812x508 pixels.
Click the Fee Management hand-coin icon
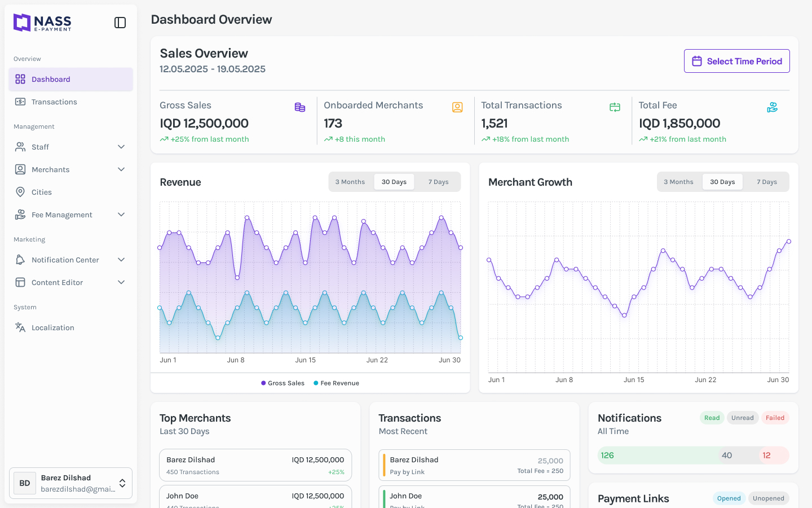[x=20, y=214]
